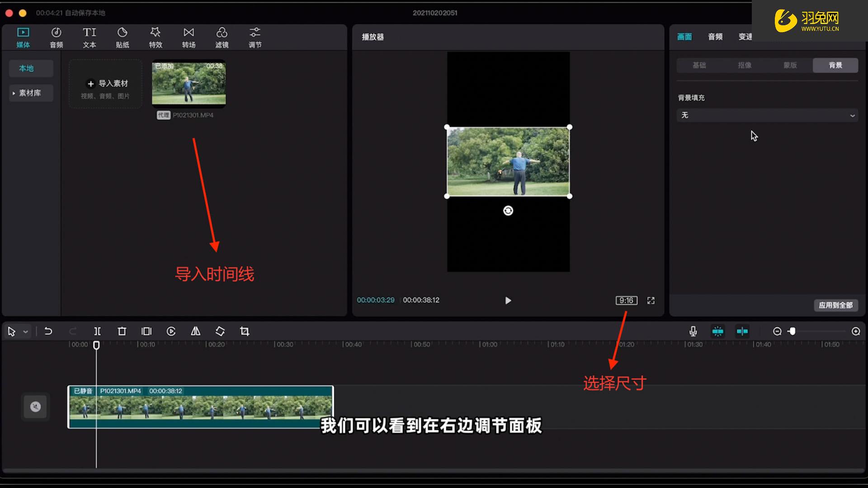Toggle timeline main track magnet snapping

point(717,332)
